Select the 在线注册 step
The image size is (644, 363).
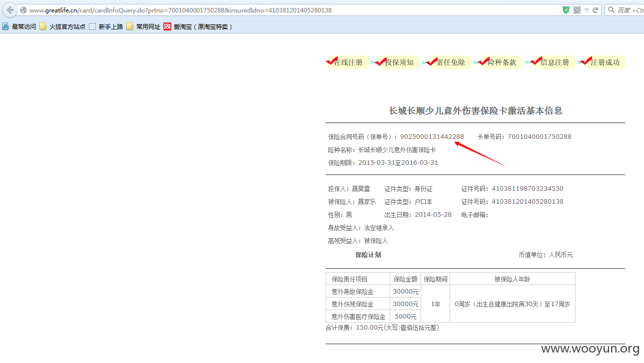[347, 62]
